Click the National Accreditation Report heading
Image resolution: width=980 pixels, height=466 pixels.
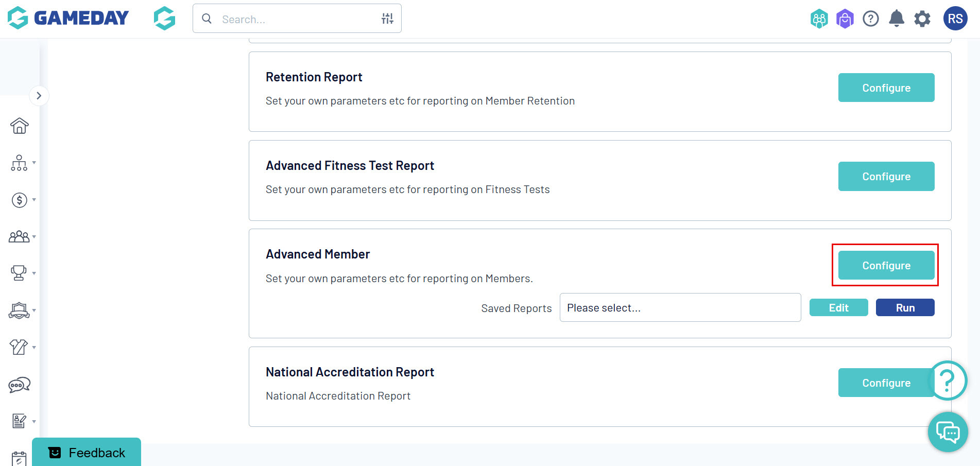point(350,372)
